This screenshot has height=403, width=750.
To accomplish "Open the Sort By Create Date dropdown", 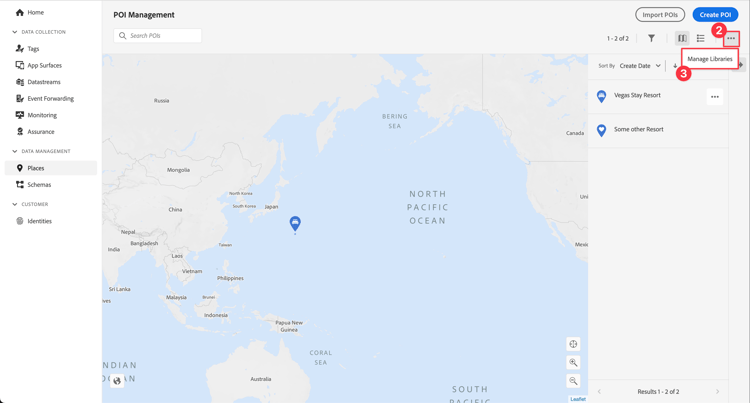I will (640, 66).
